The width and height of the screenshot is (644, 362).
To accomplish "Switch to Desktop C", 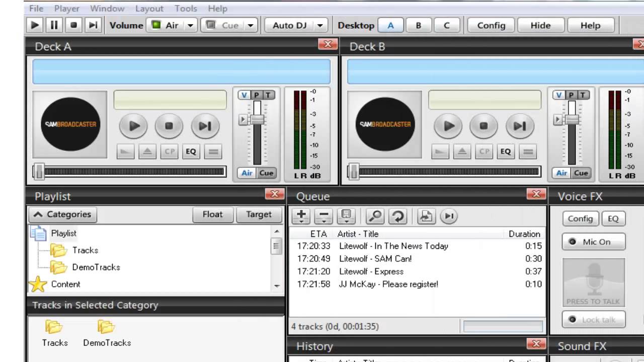I will 446,25.
